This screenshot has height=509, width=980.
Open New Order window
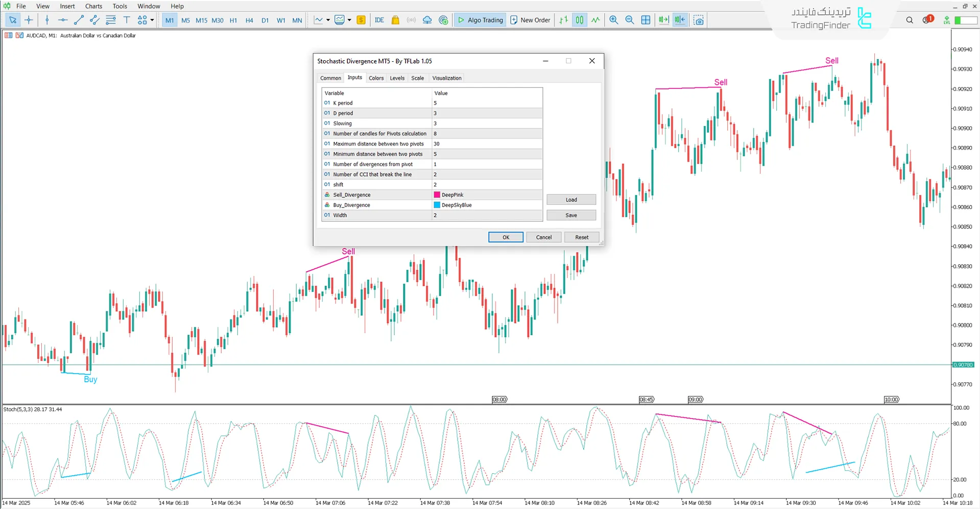530,20
